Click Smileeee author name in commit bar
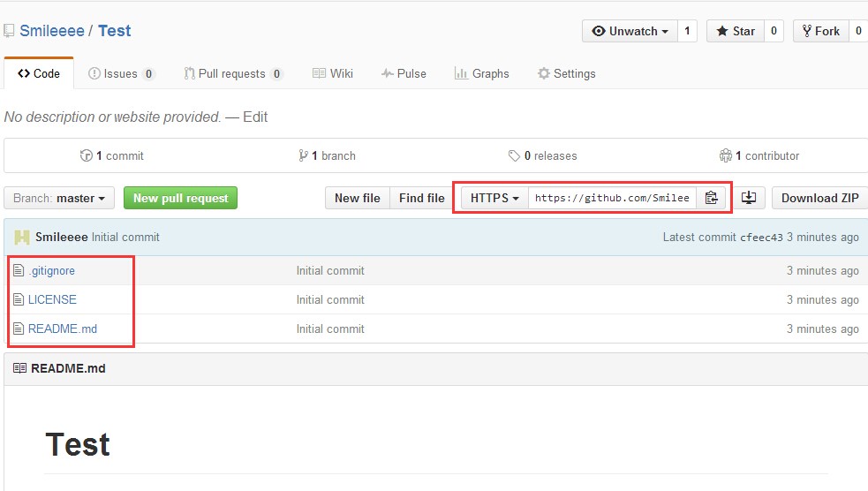Viewport: 868px width, 491px height. click(62, 237)
